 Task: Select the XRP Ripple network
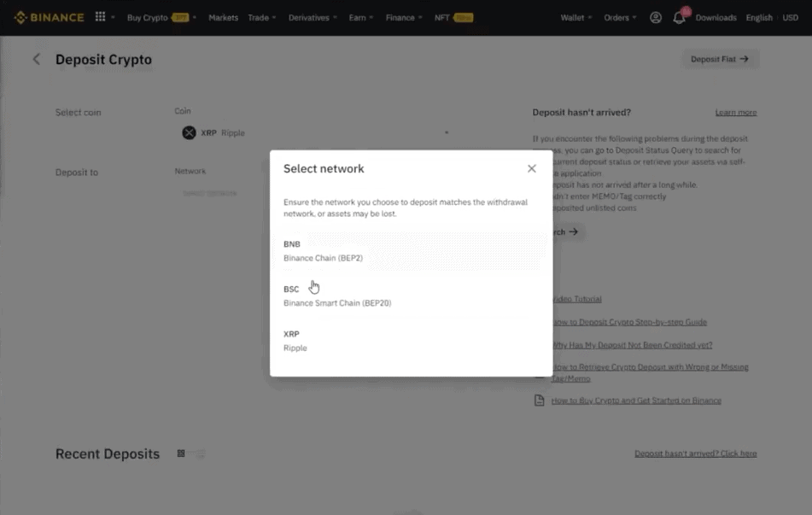[411, 341]
